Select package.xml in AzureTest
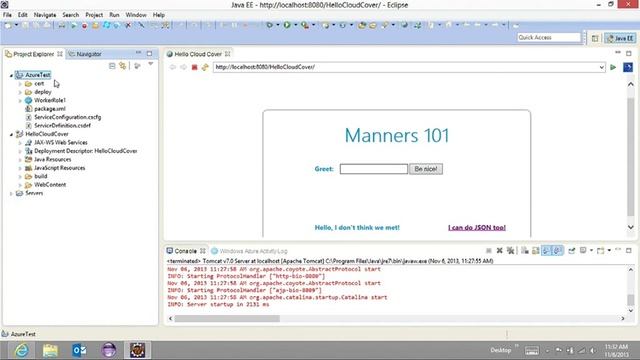The image size is (640, 360). 49,109
